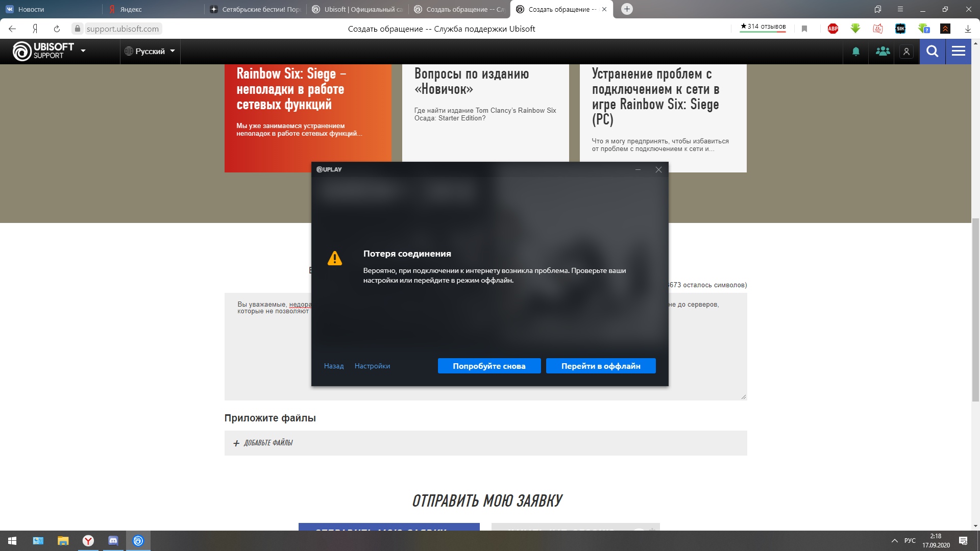Viewport: 980px width, 551px height.
Task: Open notifications bell in Ubisoft header
Action: coord(856,52)
